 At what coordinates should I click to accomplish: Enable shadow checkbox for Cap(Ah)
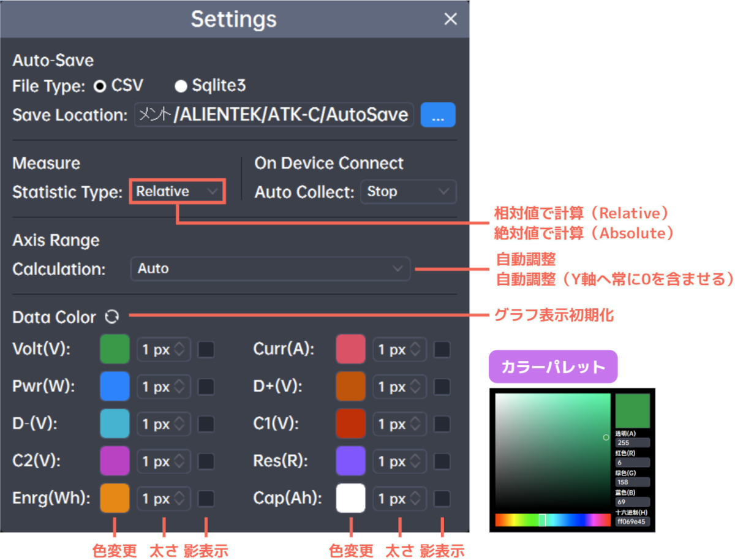(x=442, y=499)
